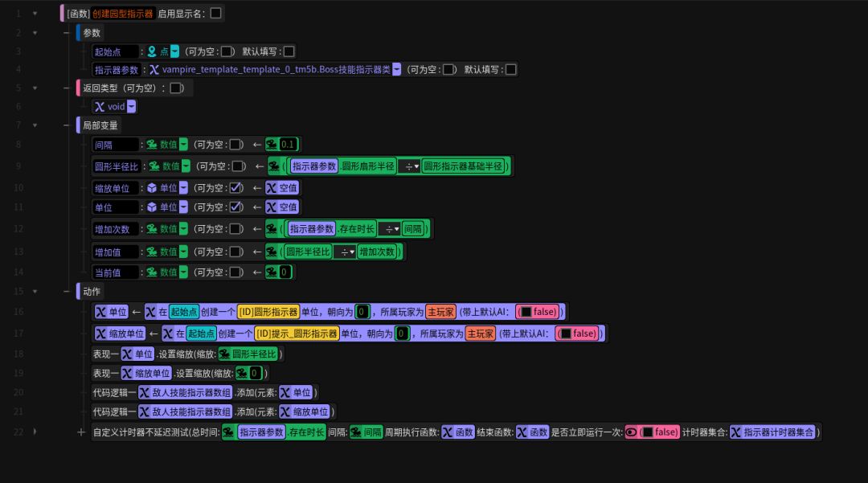The image size is (868, 483).
Task: Collapse the 返回类型 section arrow
Action: [35, 88]
